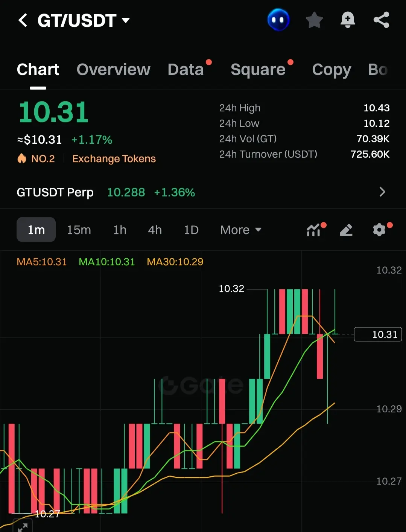
Task: Go back using the left arrow
Action: click(x=23, y=20)
